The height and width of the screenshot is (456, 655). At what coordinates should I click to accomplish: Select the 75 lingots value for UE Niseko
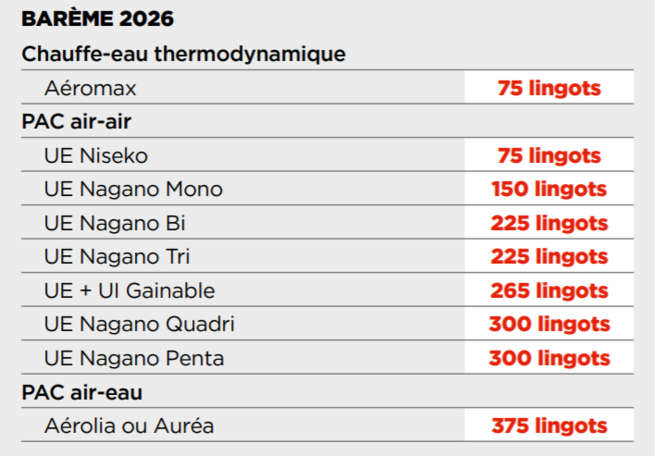[549, 156]
